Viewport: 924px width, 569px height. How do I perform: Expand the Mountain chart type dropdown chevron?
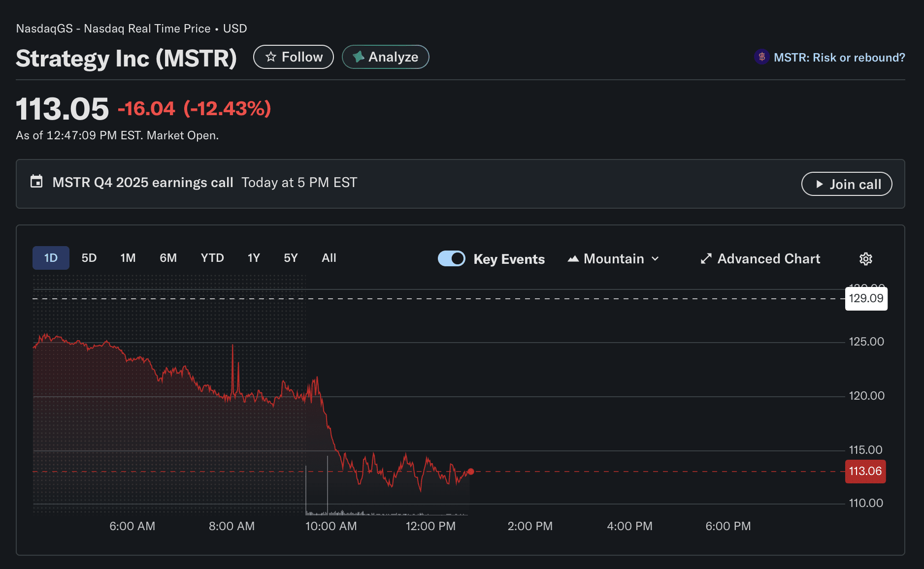(x=655, y=259)
